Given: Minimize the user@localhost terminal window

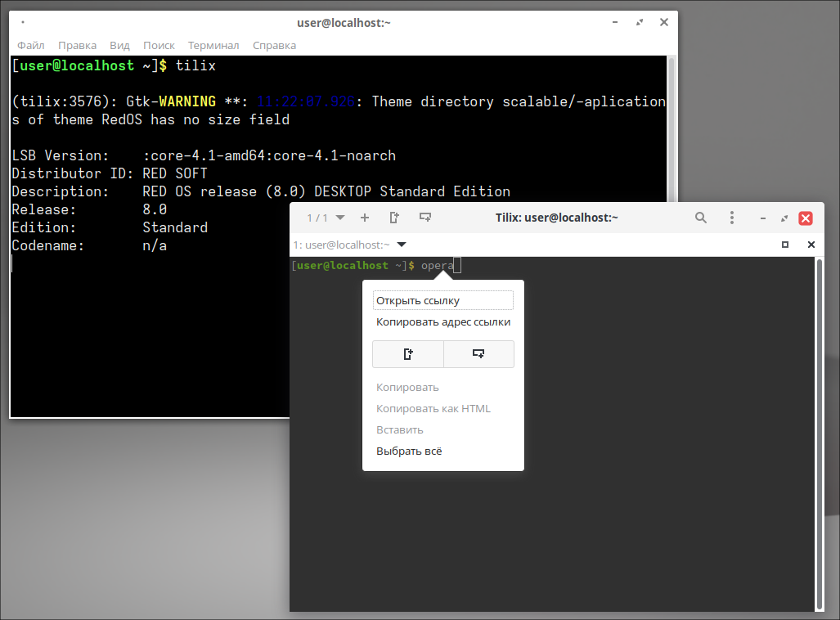Looking at the screenshot, I should pos(615,23).
